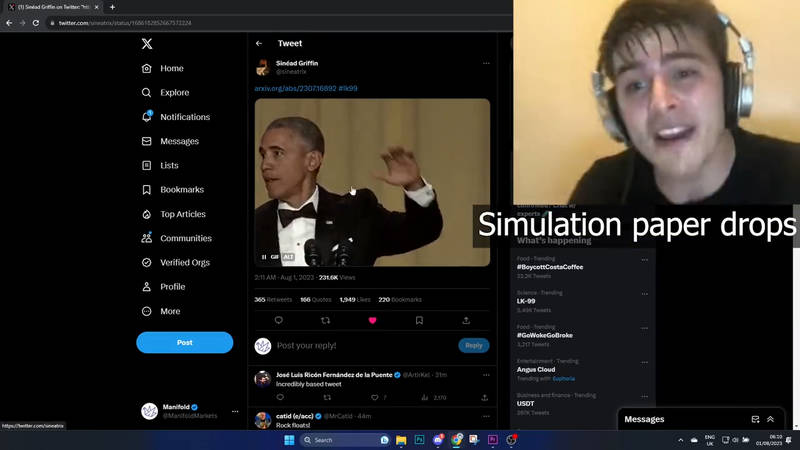Image resolution: width=800 pixels, height=450 pixels.
Task: Reload the page in browser
Action: 36,23
